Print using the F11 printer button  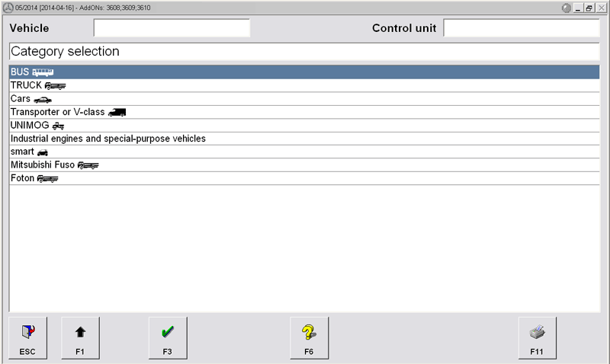537,338
